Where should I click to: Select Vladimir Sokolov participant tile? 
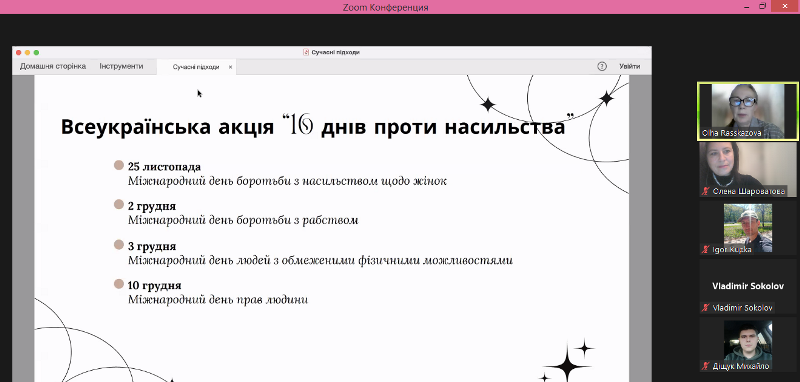[x=748, y=286]
